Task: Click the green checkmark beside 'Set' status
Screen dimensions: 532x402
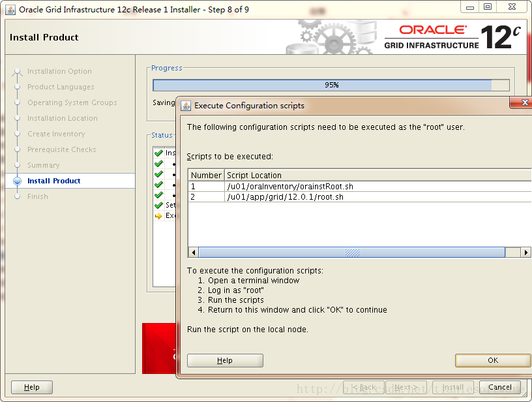Action: (x=158, y=205)
